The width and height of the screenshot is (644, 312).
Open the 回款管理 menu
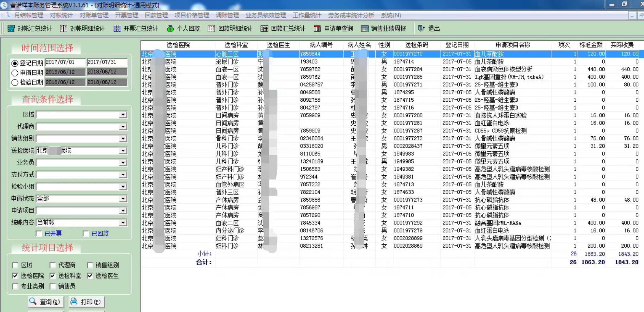coord(156,15)
